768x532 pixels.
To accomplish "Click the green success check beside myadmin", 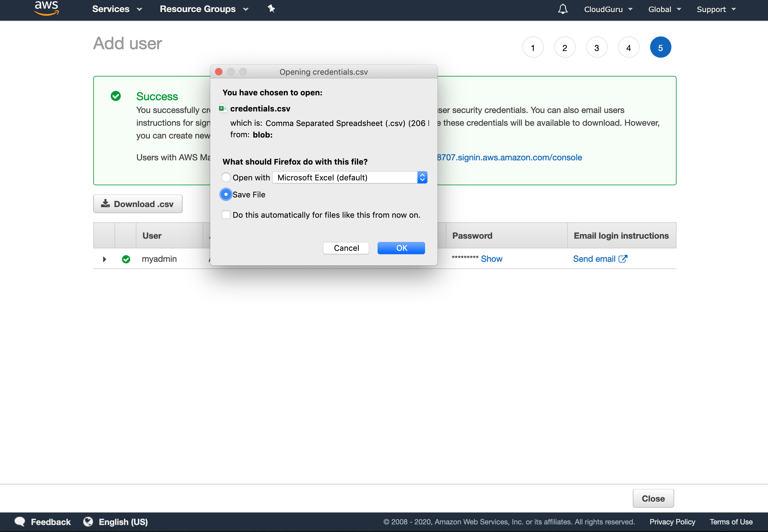I will [126, 259].
